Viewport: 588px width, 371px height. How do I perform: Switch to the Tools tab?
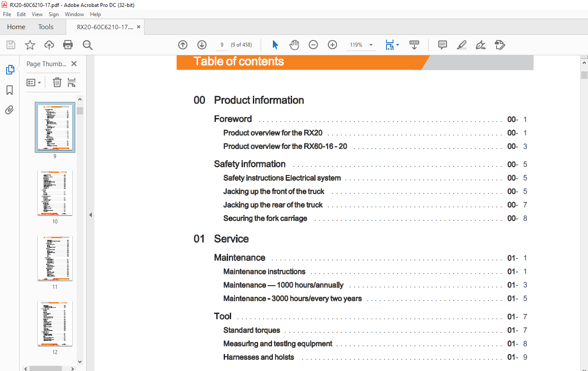click(46, 27)
